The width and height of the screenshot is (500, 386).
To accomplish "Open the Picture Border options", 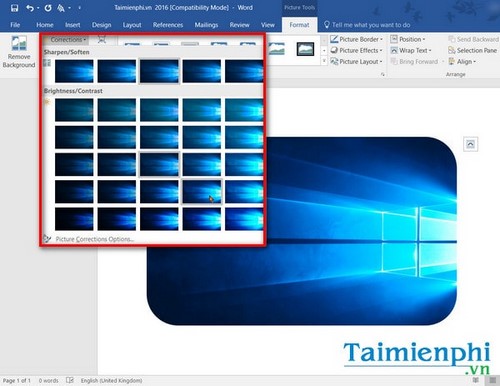I will coord(356,39).
